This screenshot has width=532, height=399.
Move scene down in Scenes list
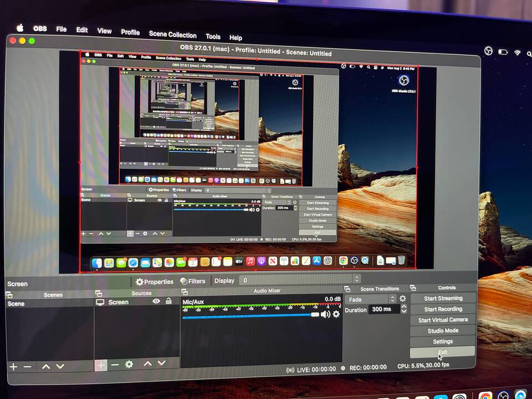[x=60, y=366]
